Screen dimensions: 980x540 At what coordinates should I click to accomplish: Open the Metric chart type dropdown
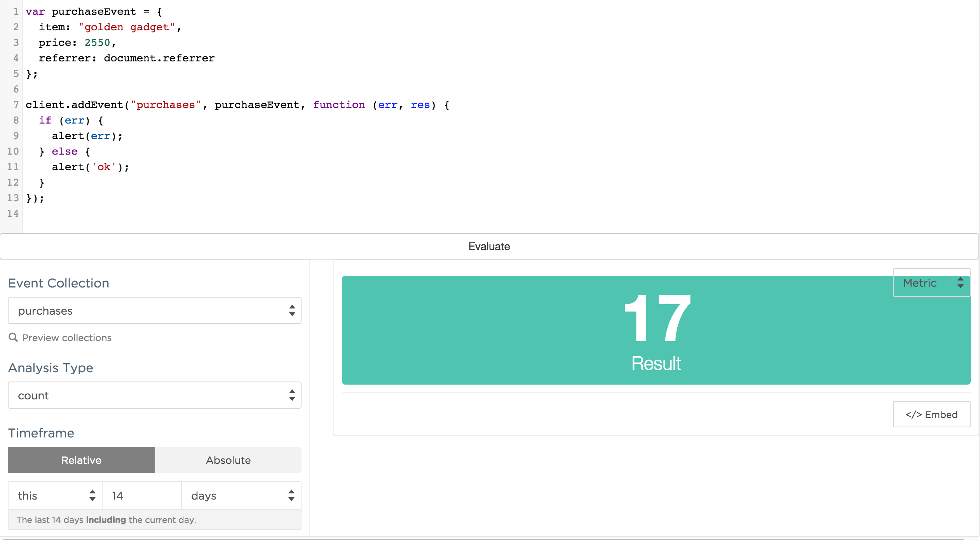[931, 282]
